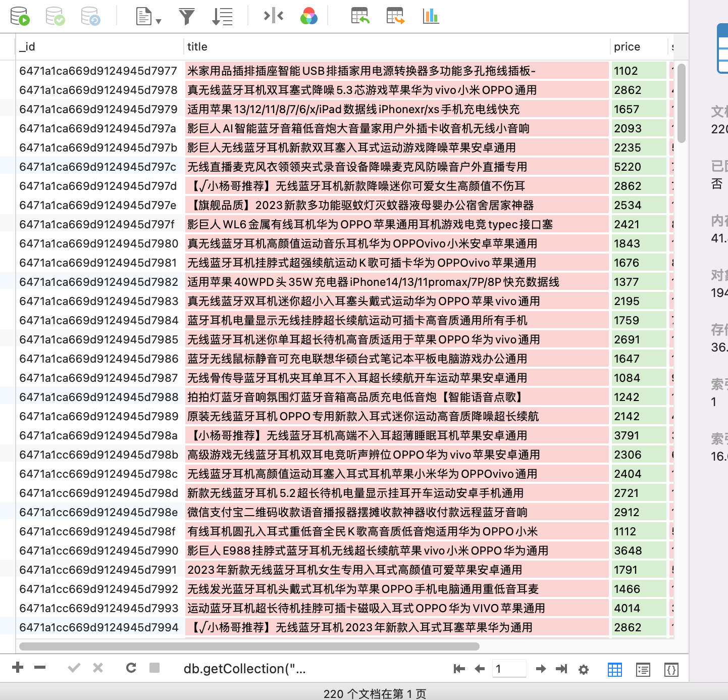The image size is (728, 700).
Task: Select the title column header
Action: [397, 46]
